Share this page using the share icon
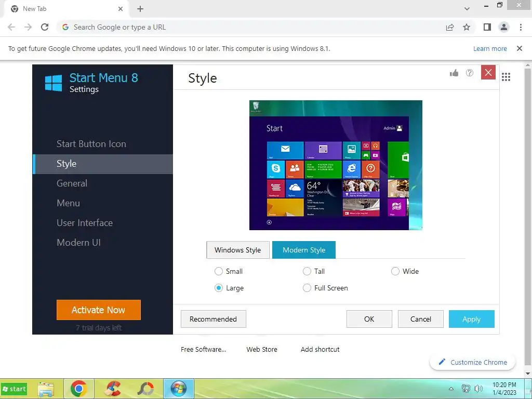Image resolution: width=532 pixels, height=399 pixels. [x=450, y=27]
